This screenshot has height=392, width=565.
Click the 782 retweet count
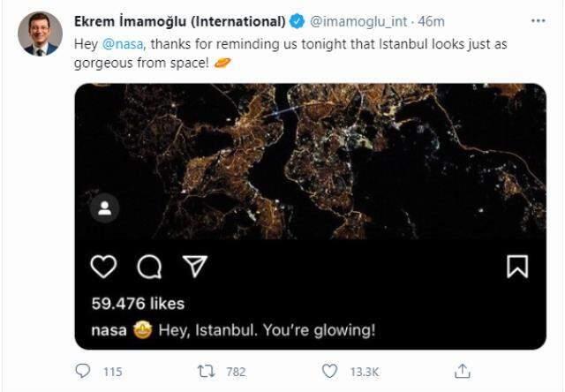click(x=236, y=372)
